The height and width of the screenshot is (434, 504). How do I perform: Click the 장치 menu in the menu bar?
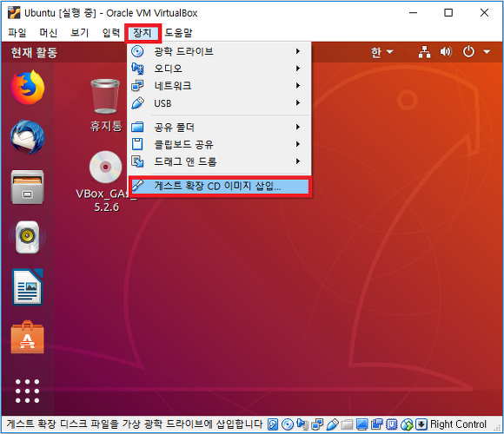point(143,33)
